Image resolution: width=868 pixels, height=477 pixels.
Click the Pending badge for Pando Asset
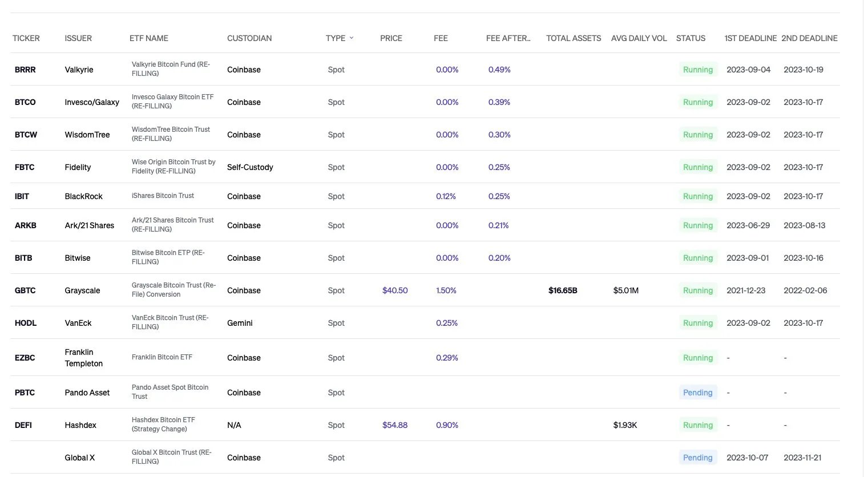pyautogui.click(x=697, y=393)
